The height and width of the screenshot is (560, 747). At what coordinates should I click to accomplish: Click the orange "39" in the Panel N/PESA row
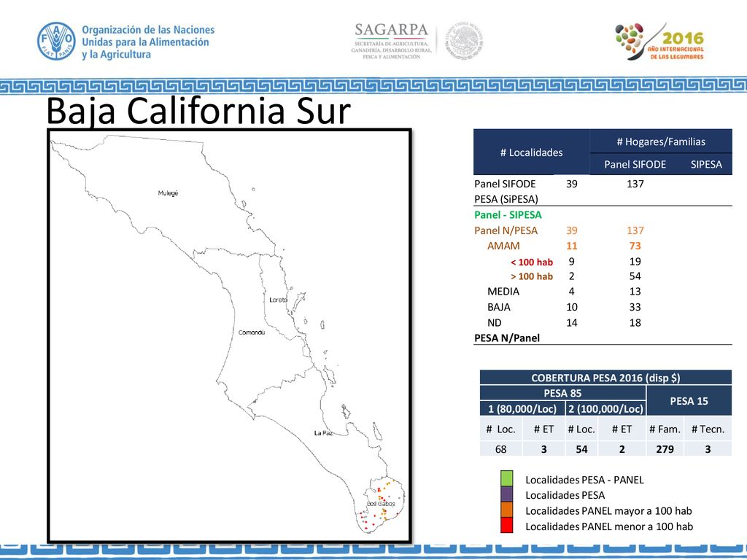click(572, 230)
